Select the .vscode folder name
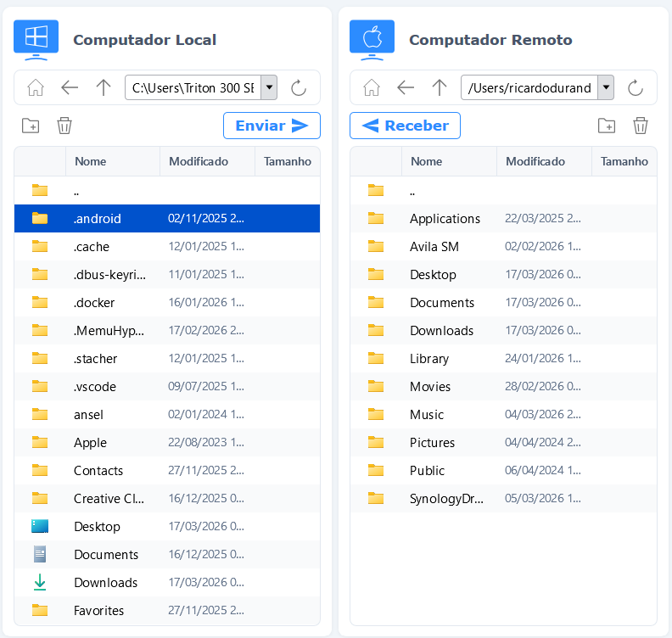This screenshot has width=672, height=638. point(95,387)
